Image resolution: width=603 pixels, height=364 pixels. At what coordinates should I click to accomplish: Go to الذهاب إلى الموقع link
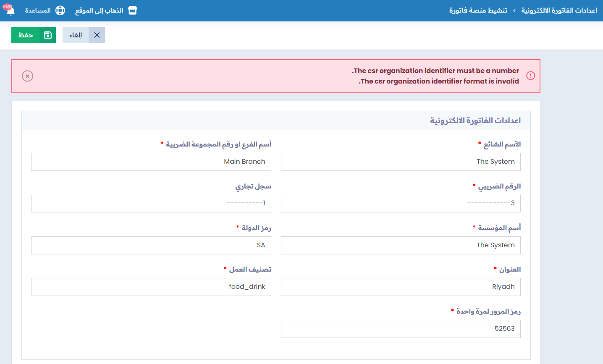(99, 10)
